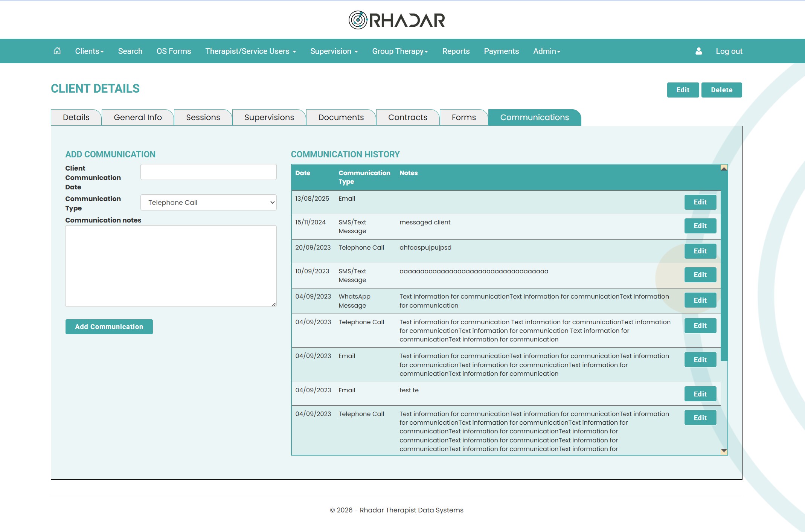Click the 13/08/2025 date cell
The width and height of the screenshot is (805, 532).
point(312,198)
